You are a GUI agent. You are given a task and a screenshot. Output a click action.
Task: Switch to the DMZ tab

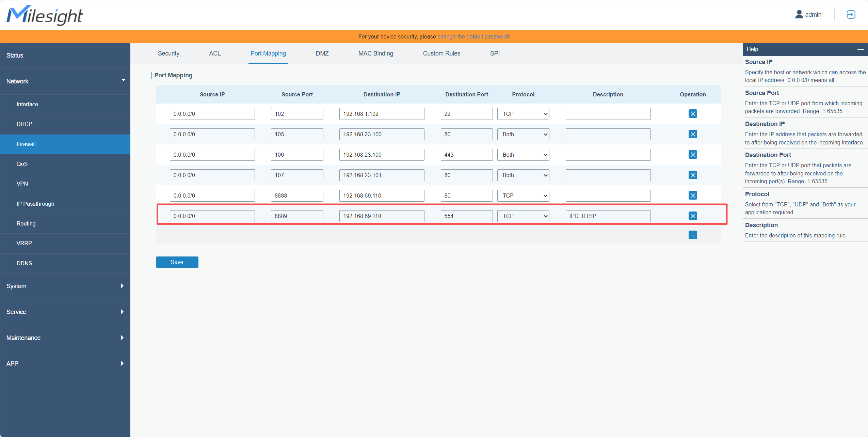322,53
